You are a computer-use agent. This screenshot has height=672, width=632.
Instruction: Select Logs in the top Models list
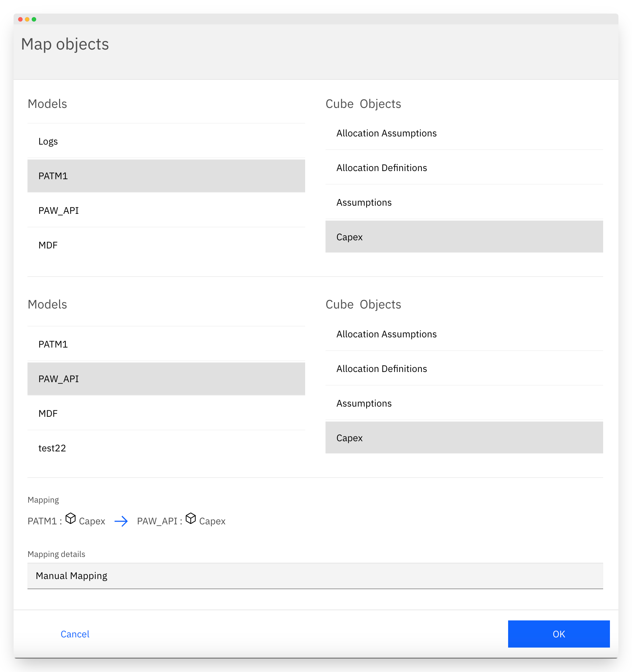click(166, 141)
